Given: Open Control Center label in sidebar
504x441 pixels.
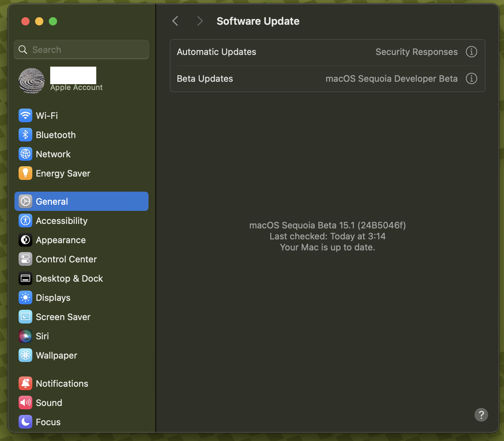Looking at the screenshot, I should coord(66,259).
